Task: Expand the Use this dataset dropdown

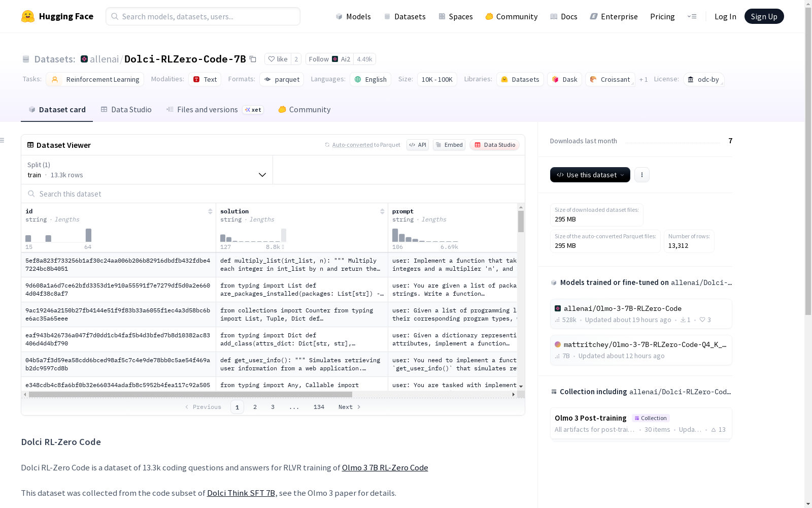Action: click(590, 175)
